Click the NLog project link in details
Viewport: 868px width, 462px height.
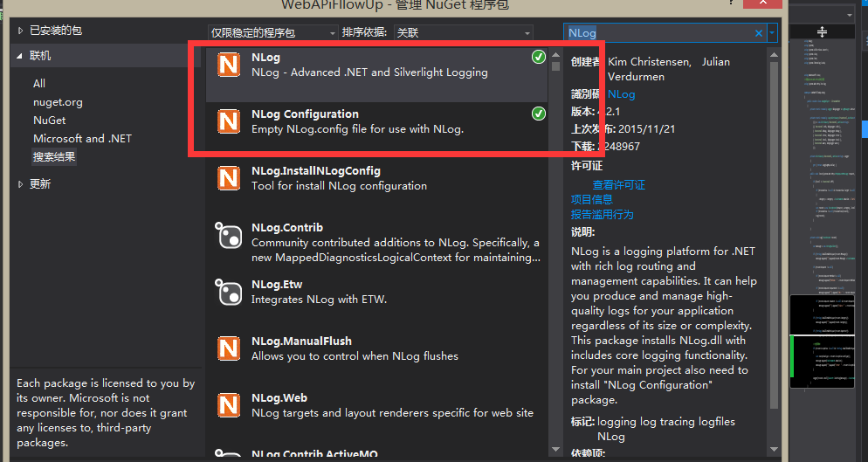coord(621,94)
